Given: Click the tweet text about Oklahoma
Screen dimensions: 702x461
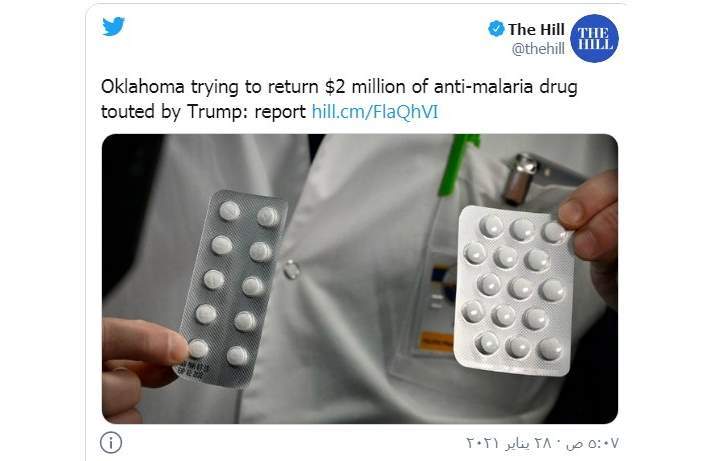Looking at the screenshot, I should [339, 99].
